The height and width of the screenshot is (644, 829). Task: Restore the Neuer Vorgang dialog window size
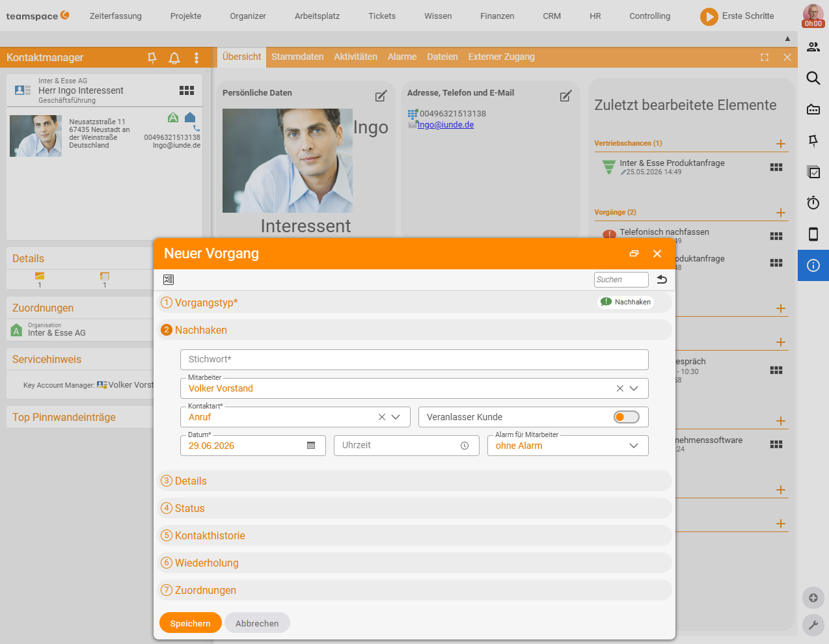pos(634,254)
